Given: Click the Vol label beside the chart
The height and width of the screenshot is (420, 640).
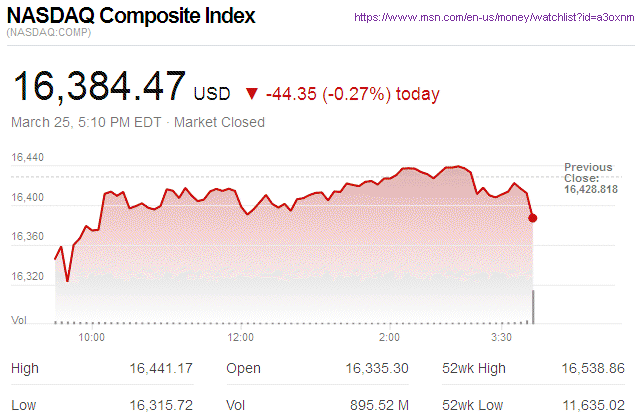Looking at the screenshot, I should pyautogui.click(x=19, y=319).
